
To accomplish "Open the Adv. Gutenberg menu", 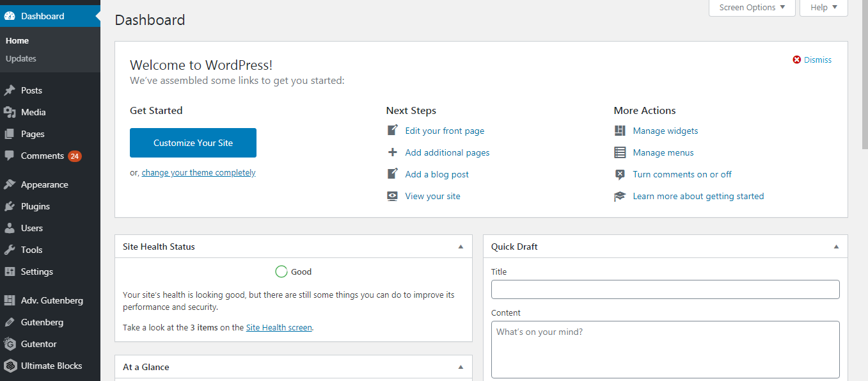I will pyautogui.click(x=50, y=300).
